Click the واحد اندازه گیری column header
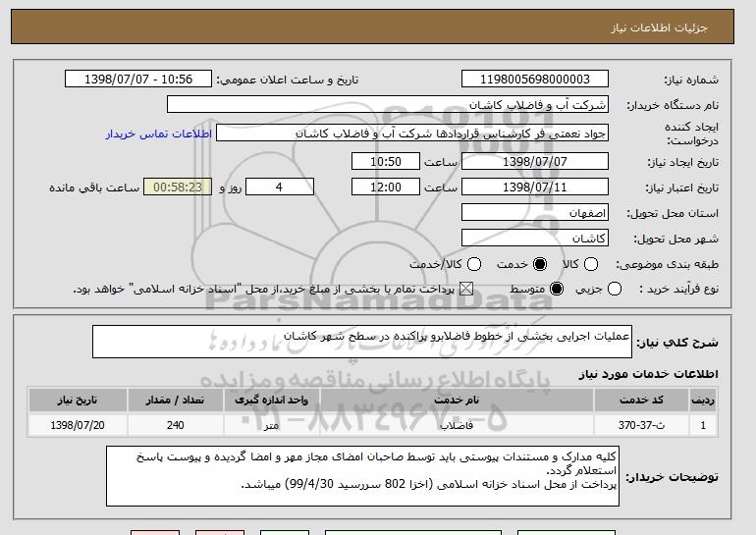Screen dimensions: 756x535 click(x=271, y=401)
